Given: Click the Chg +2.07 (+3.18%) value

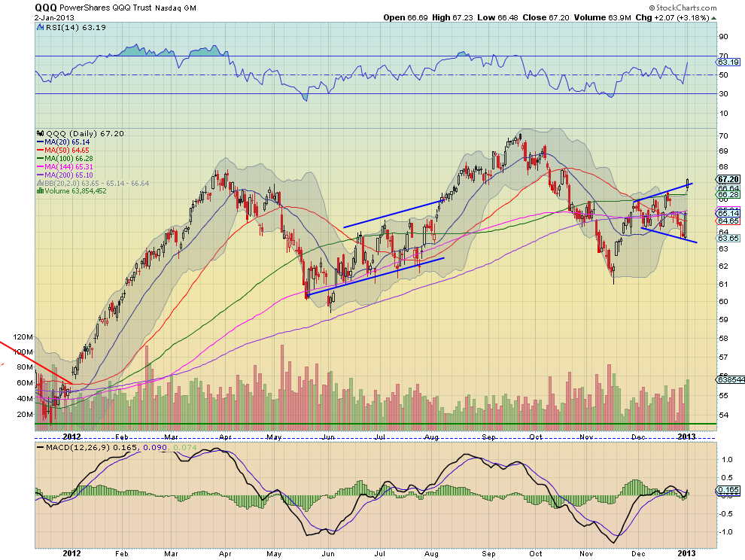Looking at the screenshot, I should coord(672,17).
